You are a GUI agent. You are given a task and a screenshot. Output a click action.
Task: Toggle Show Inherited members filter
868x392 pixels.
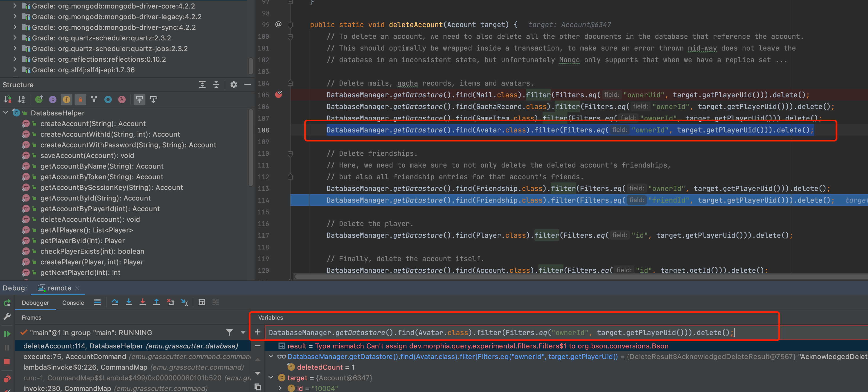click(x=39, y=99)
